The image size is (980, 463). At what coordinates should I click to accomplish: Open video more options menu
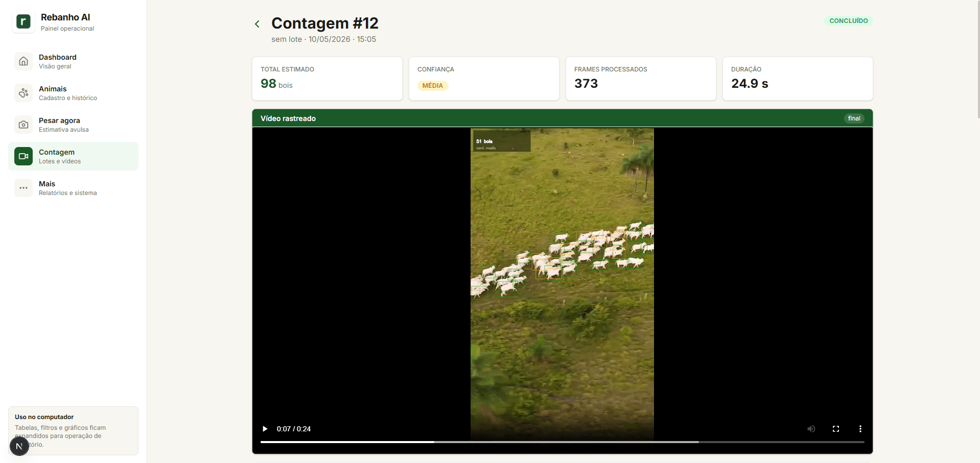point(860,429)
